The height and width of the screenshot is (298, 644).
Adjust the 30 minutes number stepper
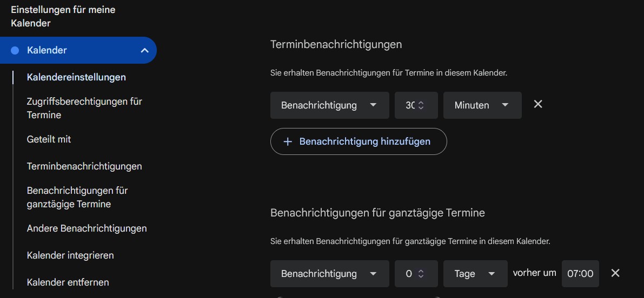421,105
